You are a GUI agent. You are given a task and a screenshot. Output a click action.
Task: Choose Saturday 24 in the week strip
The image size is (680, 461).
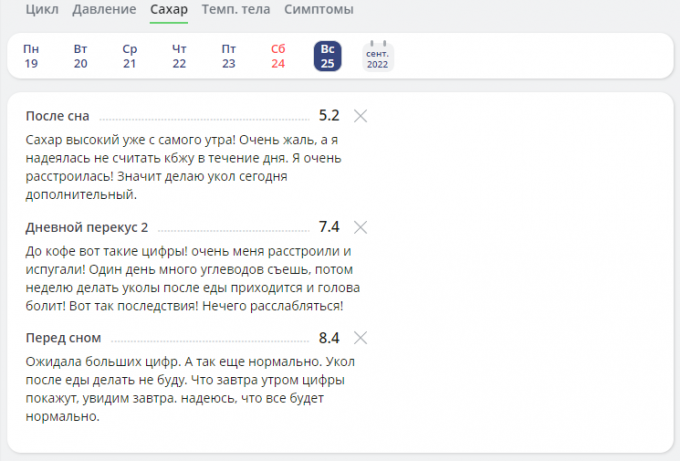click(278, 56)
